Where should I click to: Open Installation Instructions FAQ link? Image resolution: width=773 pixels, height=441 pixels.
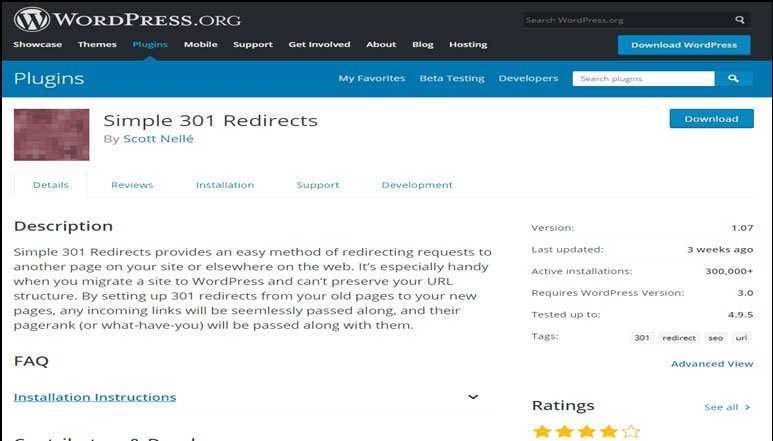click(x=95, y=397)
